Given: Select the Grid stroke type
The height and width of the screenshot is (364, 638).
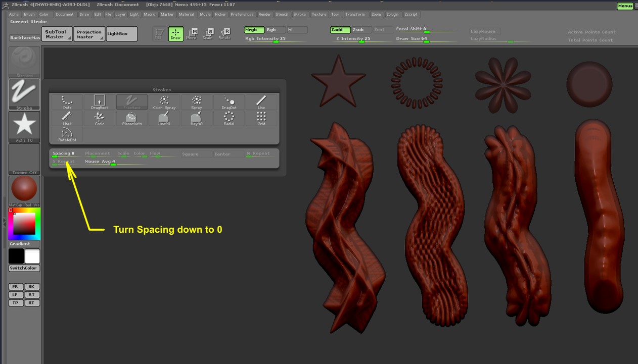Looking at the screenshot, I should 261,118.
